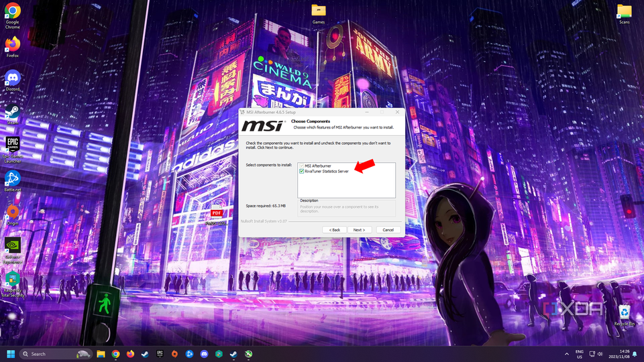The height and width of the screenshot is (362, 644).
Task: Open Firefox from the taskbar
Action: 130,354
